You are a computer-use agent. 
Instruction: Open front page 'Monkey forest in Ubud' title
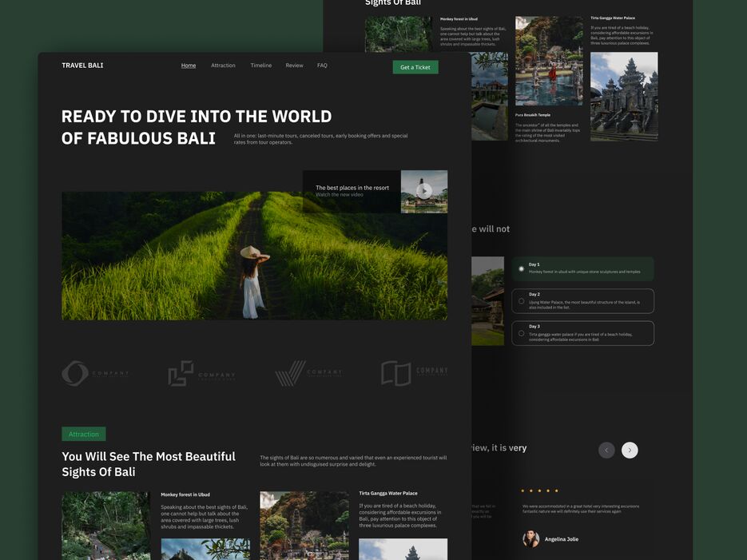tap(185, 494)
